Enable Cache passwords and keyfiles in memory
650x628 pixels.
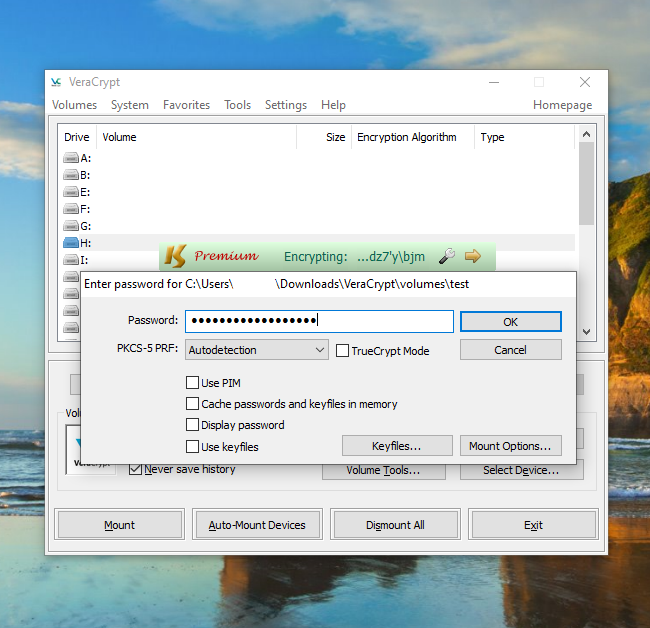(192, 404)
